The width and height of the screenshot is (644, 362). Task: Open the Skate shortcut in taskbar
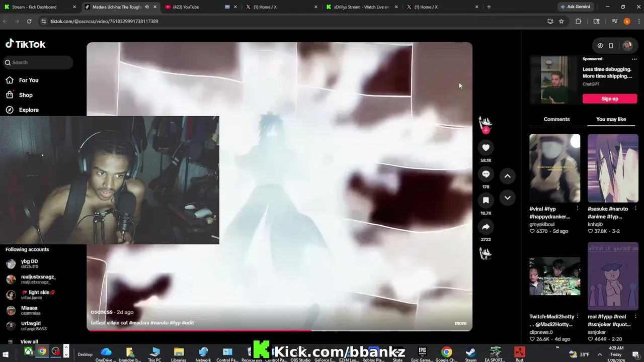point(397,354)
